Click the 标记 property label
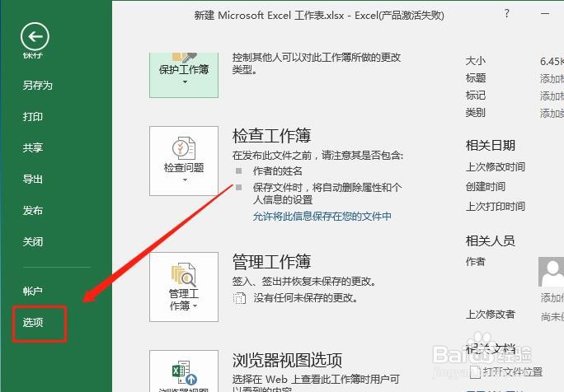This screenshot has width=564, height=392. 476,96
